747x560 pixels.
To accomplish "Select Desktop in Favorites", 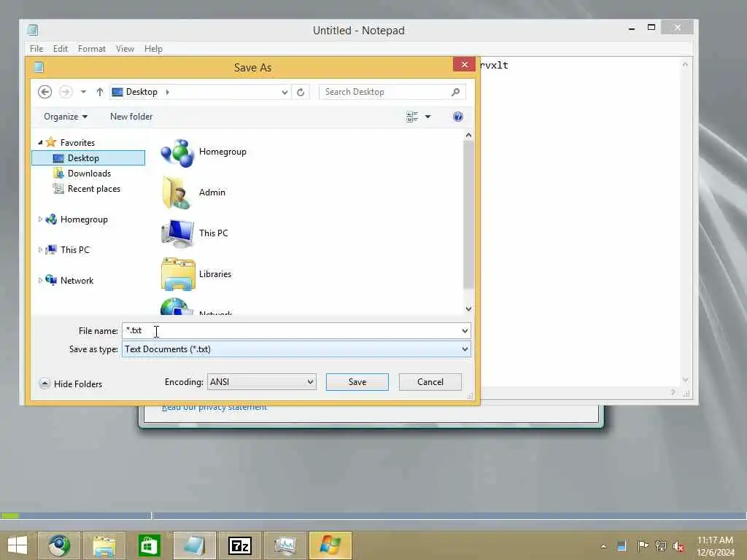I will click(88, 158).
